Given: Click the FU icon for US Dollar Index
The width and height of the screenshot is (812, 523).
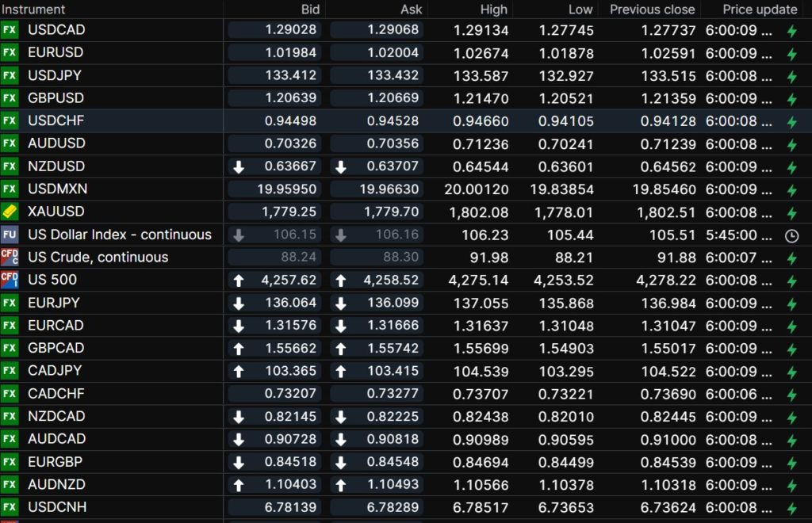Looking at the screenshot, I should click(x=10, y=235).
